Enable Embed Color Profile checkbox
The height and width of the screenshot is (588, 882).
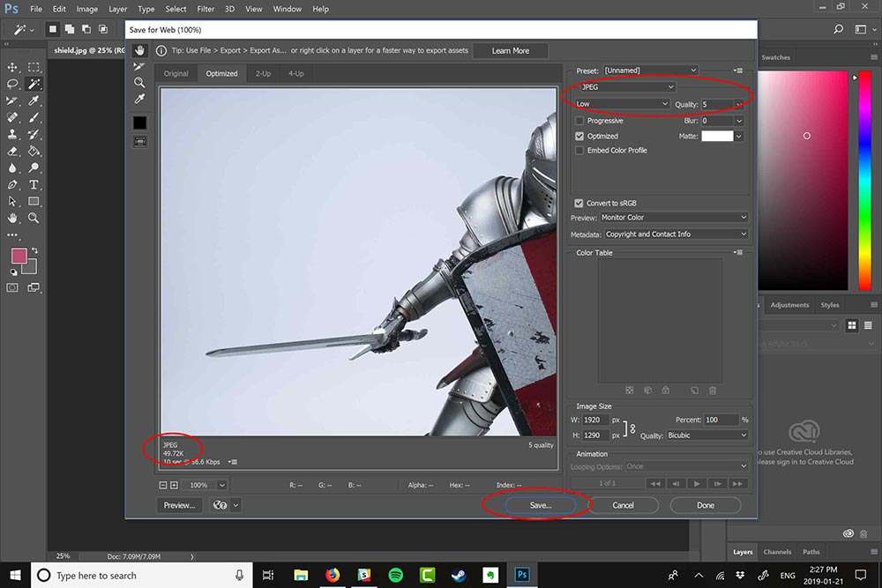coord(579,151)
